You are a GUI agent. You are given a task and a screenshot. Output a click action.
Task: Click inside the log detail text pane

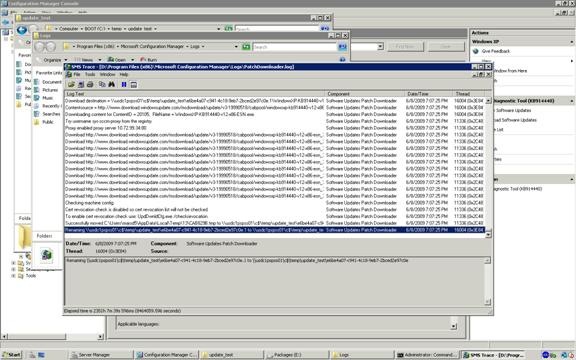[x=275, y=281]
